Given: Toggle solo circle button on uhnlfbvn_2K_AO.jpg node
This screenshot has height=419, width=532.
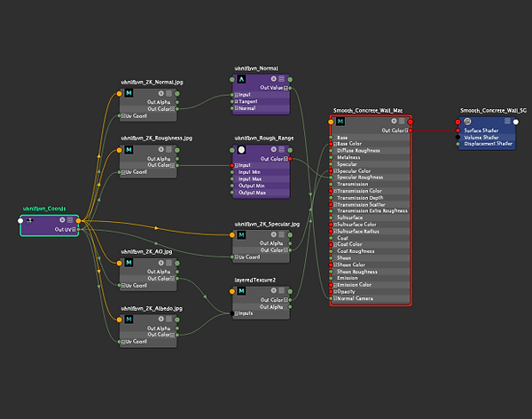Looking at the screenshot, I should [161, 263].
